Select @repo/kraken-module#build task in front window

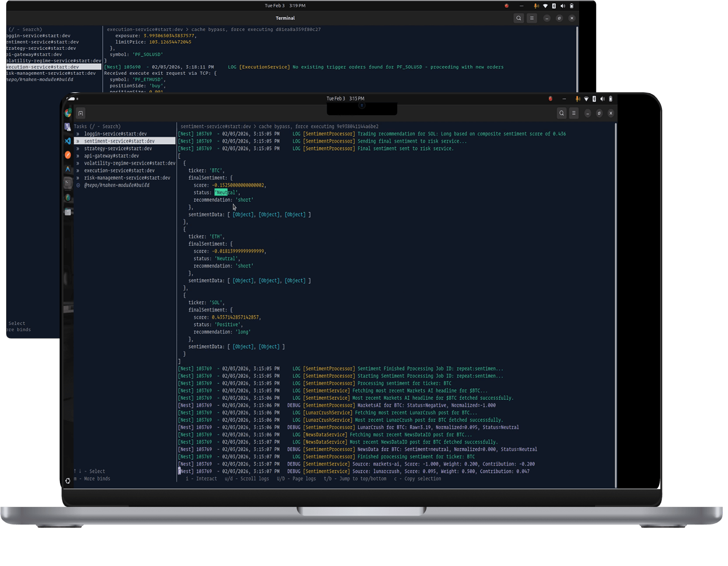point(117,185)
